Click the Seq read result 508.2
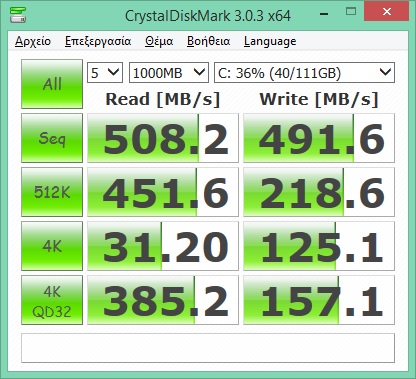Screen dimensions: 416x379 click(163, 138)
